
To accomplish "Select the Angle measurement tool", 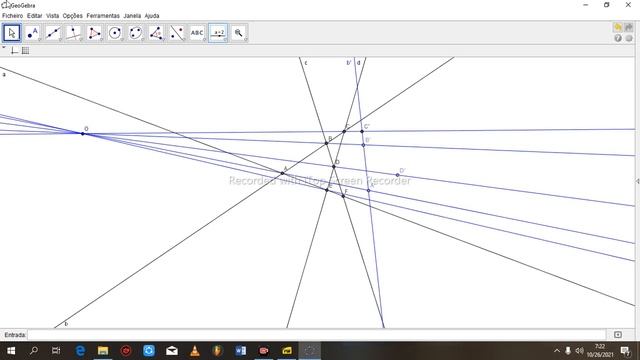I will pos(156,33).
